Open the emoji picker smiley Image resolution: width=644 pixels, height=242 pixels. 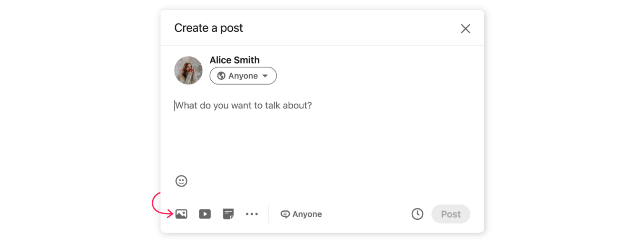(x=181, y=181)
